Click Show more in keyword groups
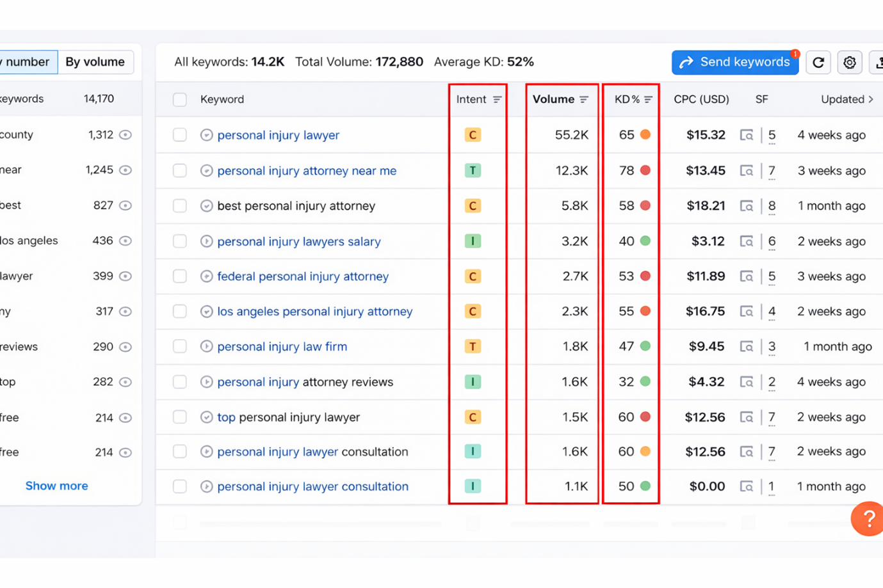Image resolution: width=883 pixels, height=588 pixels. click(56, 486)
